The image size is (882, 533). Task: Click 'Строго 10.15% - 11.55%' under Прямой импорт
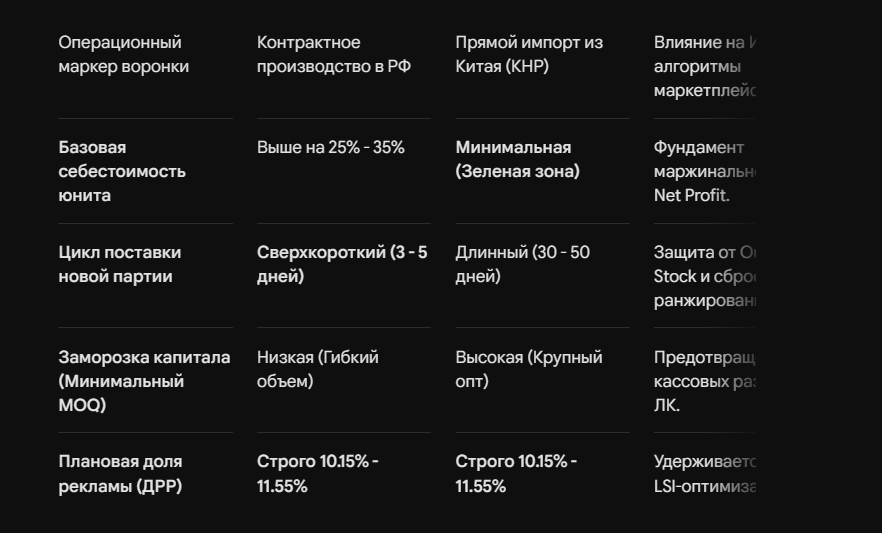click(516, 473)
